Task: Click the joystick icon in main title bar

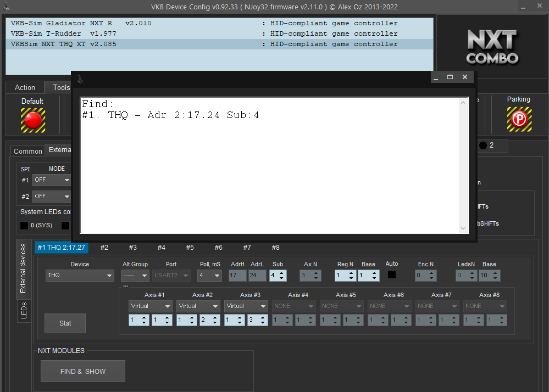Action: click(6, 6)
